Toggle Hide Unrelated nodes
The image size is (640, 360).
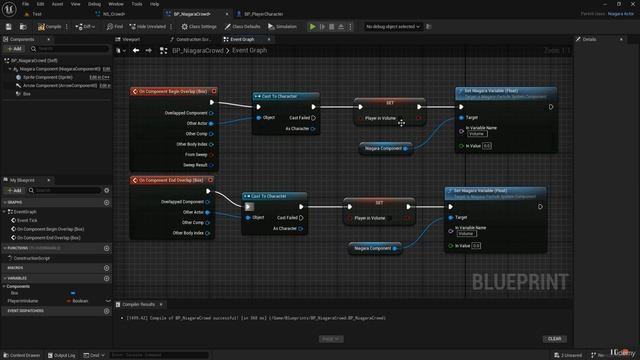(147, 27)
